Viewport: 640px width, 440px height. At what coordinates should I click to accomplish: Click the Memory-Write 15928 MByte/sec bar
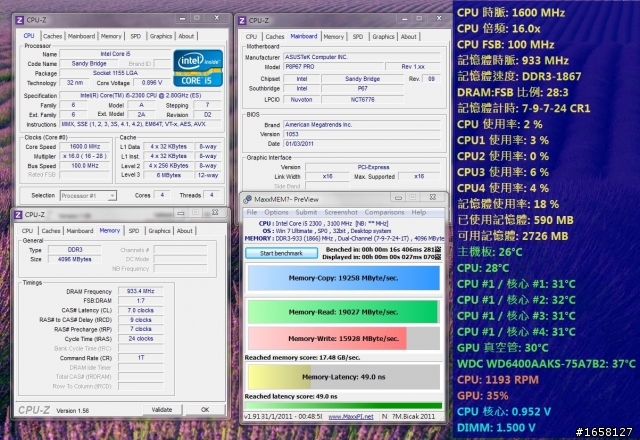point(343,338)
